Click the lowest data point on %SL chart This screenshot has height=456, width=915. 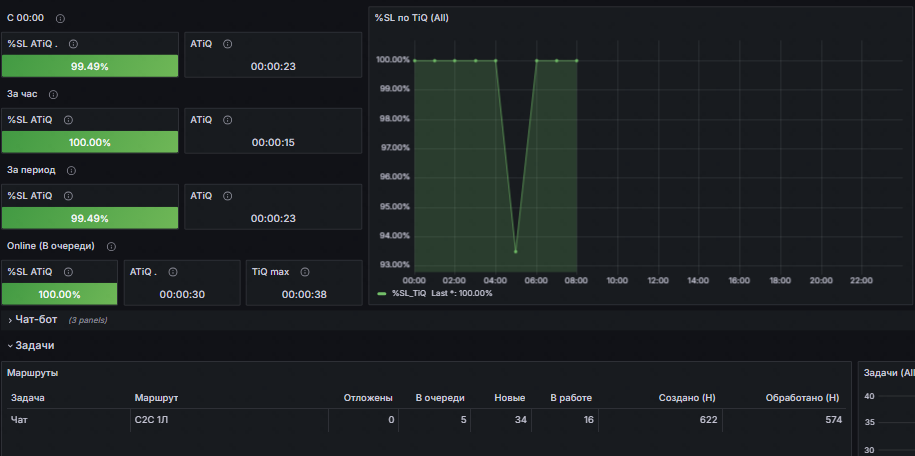515,252
